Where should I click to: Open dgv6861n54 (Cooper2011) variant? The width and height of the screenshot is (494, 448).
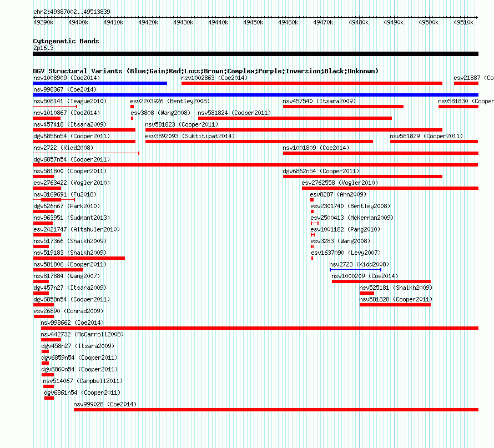pyautogui.click(x=82, y=392)
